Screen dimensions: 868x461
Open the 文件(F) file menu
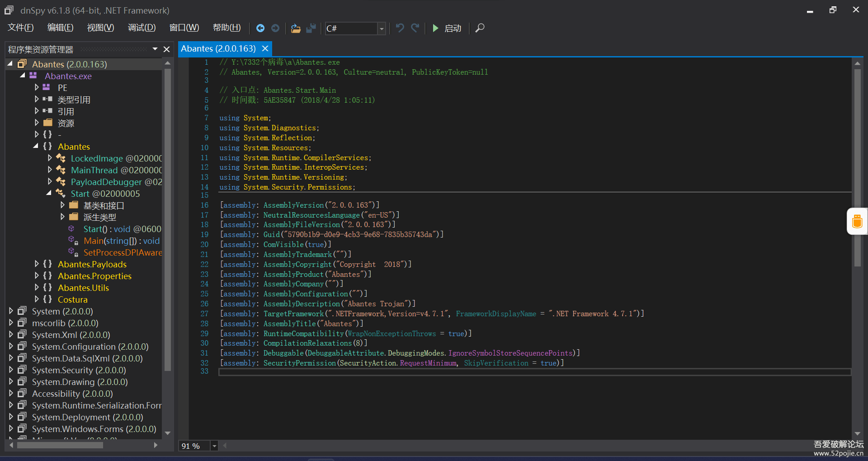coord(21,28)
